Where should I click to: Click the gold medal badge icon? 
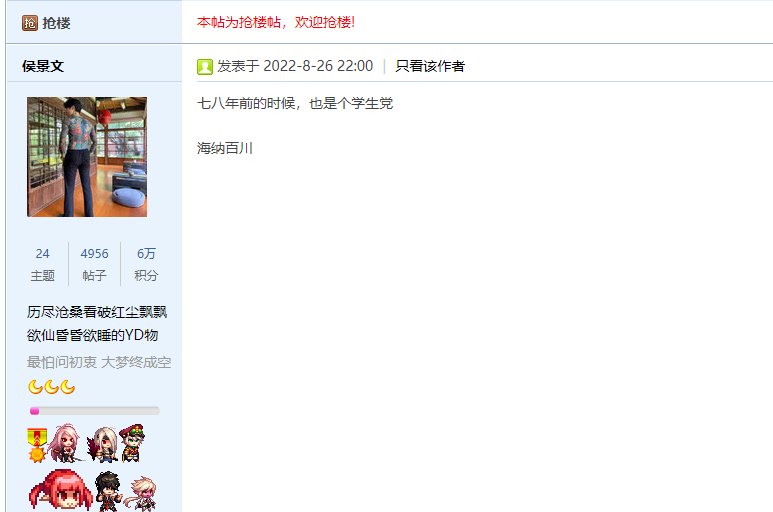[37, 445]
